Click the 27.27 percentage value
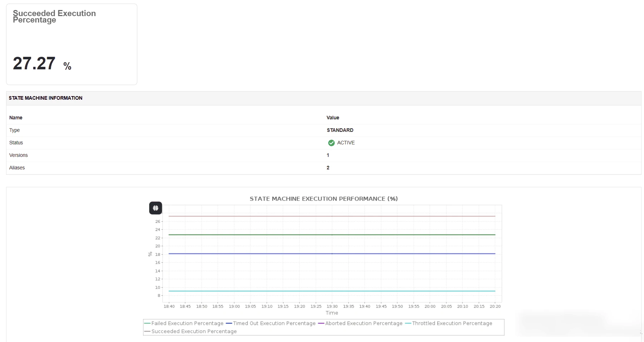 (x=34, y=63)
